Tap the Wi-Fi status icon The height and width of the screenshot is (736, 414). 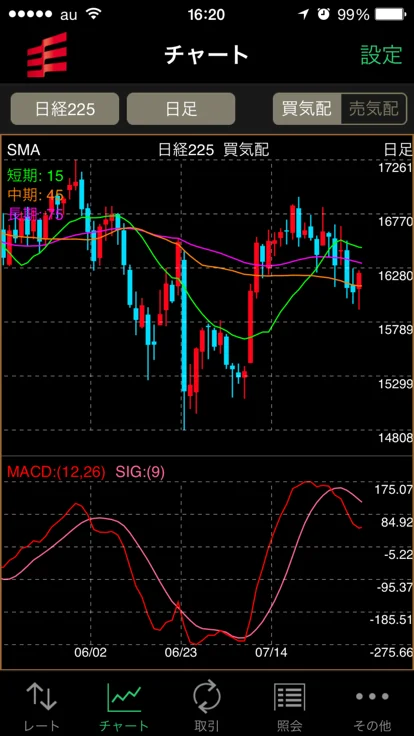(x=94, y=14)
